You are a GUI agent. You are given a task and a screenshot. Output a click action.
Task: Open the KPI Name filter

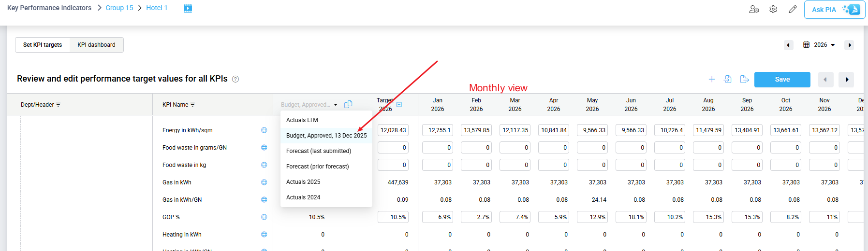coord(192,105)
